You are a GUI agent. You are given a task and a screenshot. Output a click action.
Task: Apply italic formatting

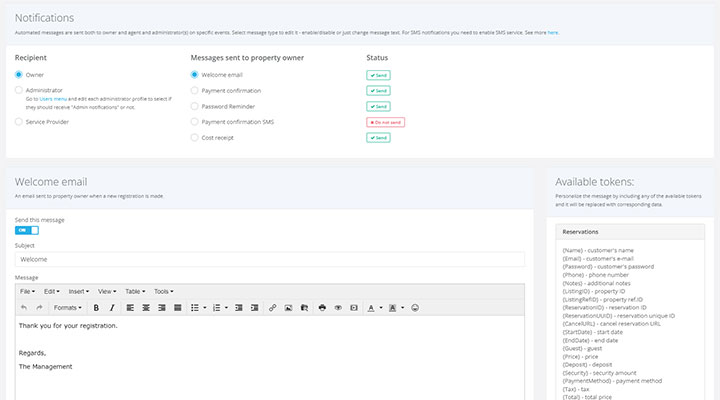point(112,308)
